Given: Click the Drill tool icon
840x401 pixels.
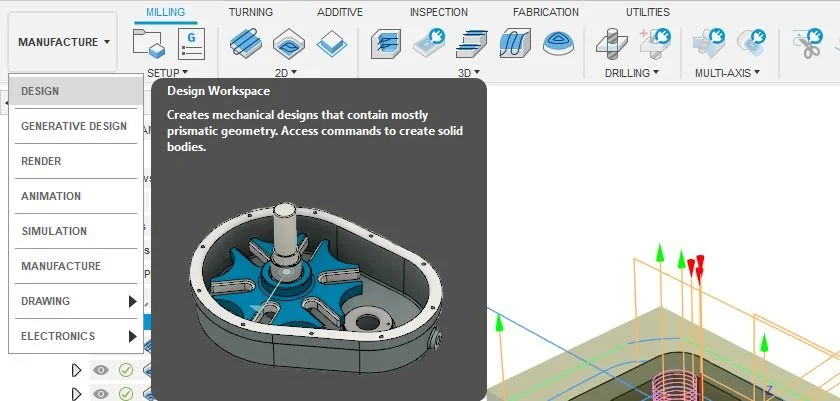Looking at the screenshot, I should click(612, 43).
